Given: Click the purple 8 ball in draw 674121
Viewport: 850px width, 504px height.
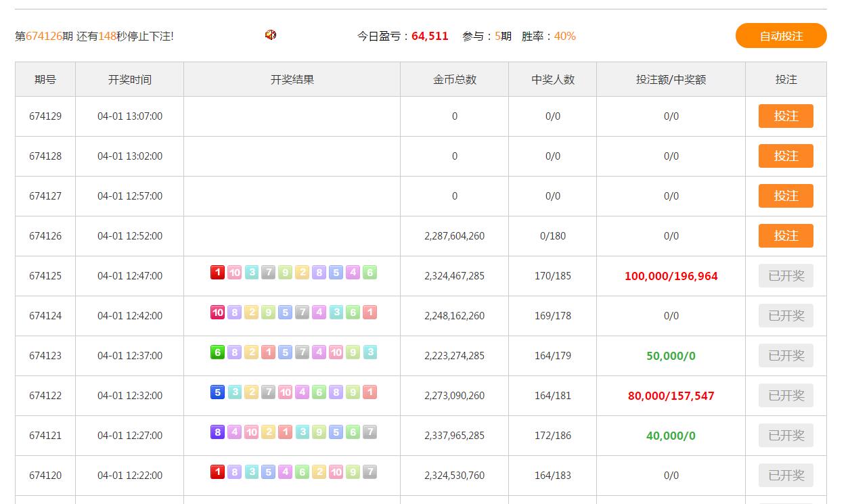Looking at the screenshot, I should point(217,432).
